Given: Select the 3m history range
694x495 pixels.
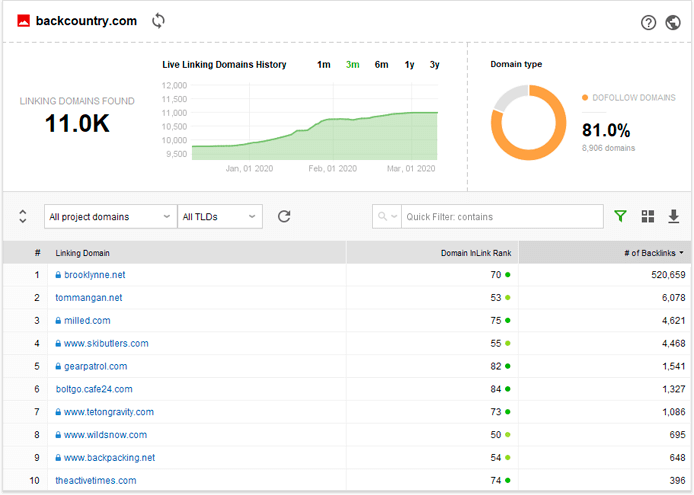Looking at the screenshot, I should coord(352,65).
